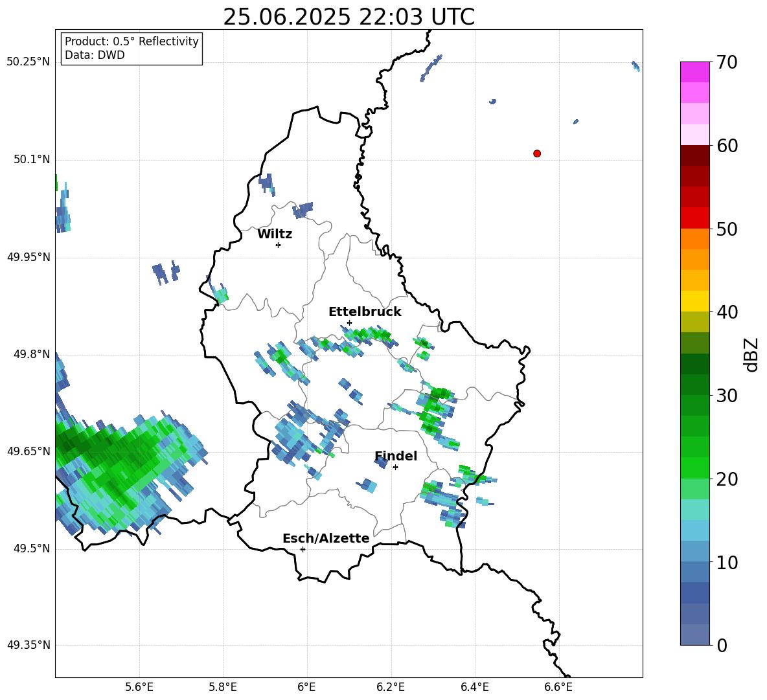Image resolution: width=767 pixels, height=700 pixels.
Task: Click the colorbar tick label 20
Action: pos(727,479)
